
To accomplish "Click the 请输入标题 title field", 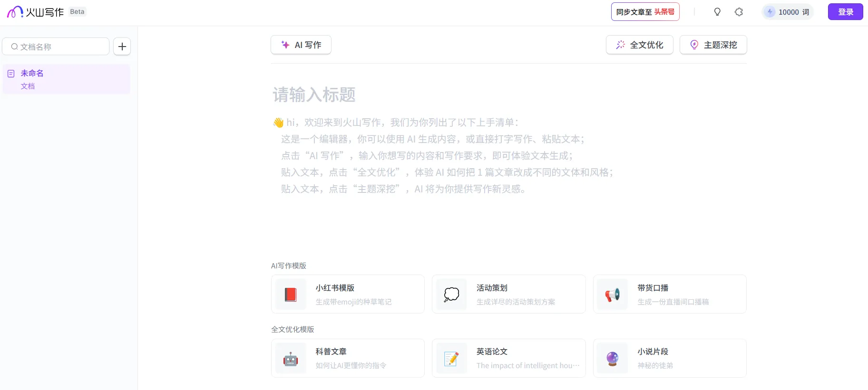I will pos(509,95).
